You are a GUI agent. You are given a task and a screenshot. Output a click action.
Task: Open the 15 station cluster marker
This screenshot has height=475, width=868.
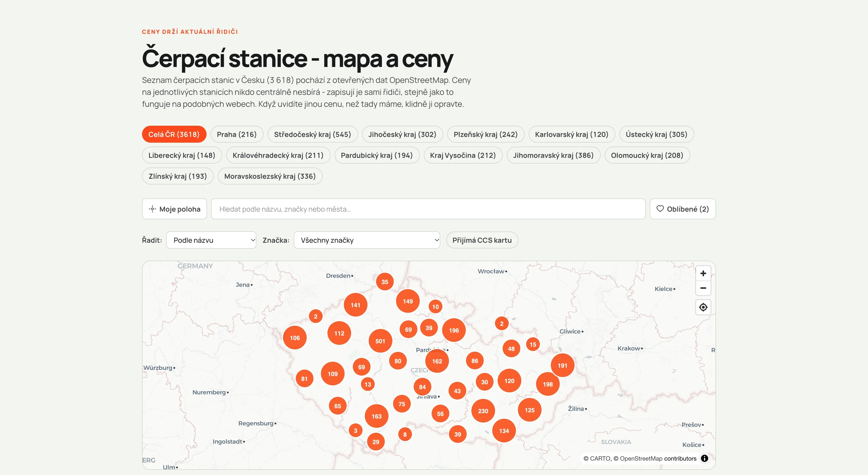point(533,344)
